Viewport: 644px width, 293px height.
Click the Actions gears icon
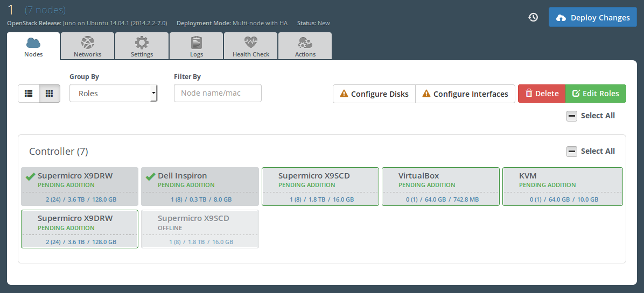pos(305,43)
